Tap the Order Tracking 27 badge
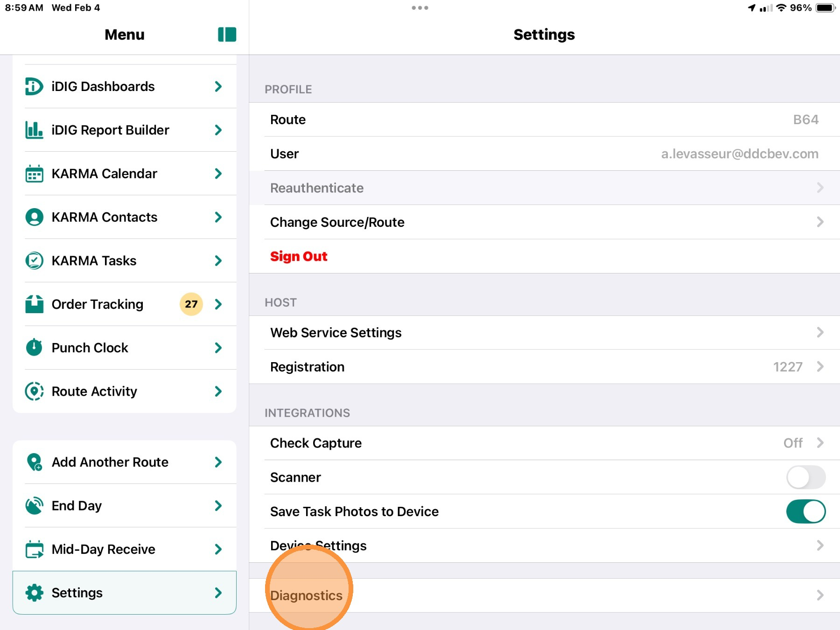This screenshot has width=840, height=630. (191, 304)
